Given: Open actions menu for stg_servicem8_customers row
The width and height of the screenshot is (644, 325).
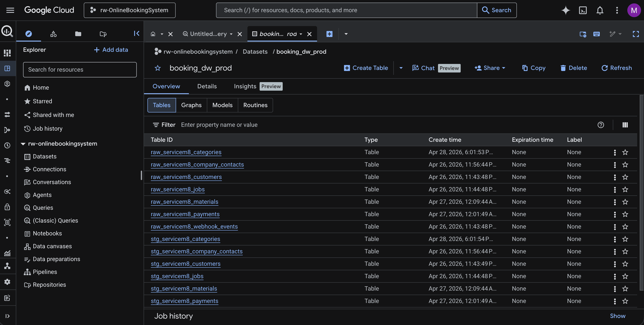Looking at the screenshot, I should point(615,264).
